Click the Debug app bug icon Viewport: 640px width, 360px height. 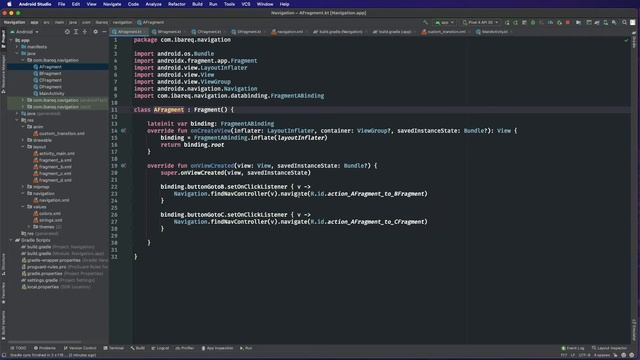(533, 22)
